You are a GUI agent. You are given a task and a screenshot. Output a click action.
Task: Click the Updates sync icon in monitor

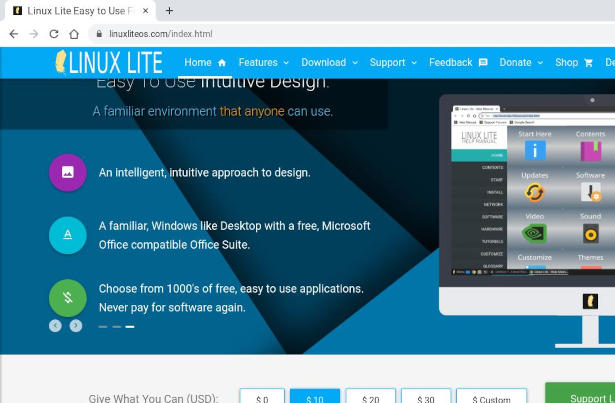535,193
